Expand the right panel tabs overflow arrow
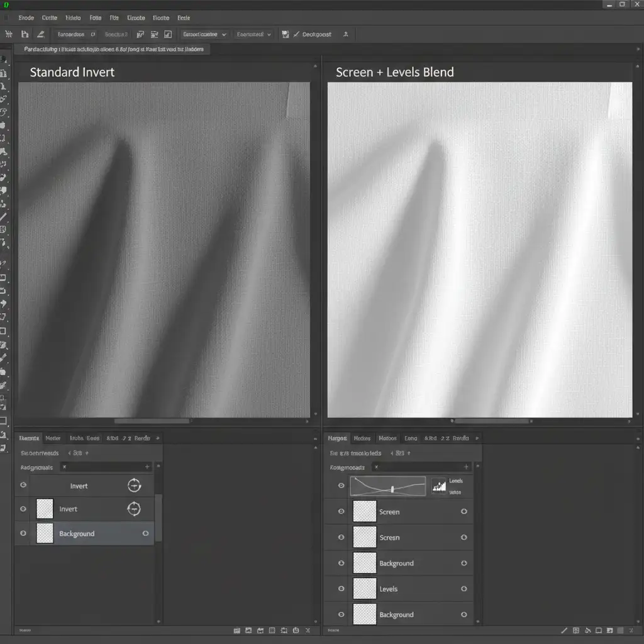 click(x=477, y=438)
